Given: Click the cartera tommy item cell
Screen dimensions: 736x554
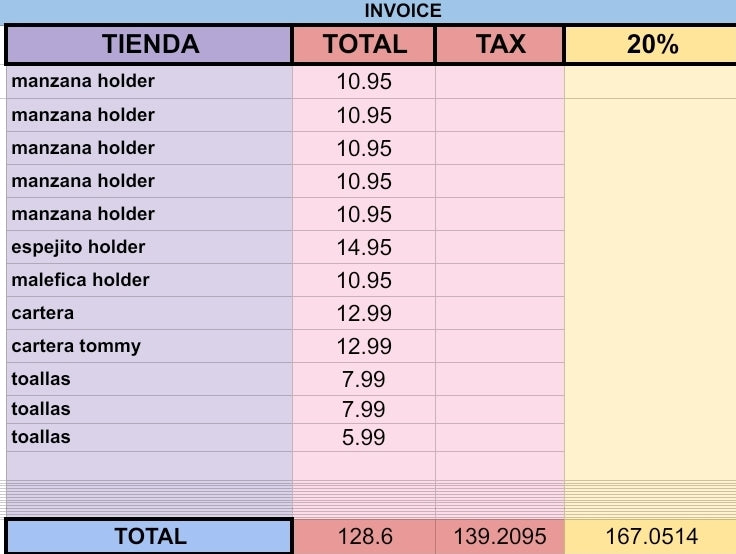Looking at the screenshot, I should [x=149, y=346].
